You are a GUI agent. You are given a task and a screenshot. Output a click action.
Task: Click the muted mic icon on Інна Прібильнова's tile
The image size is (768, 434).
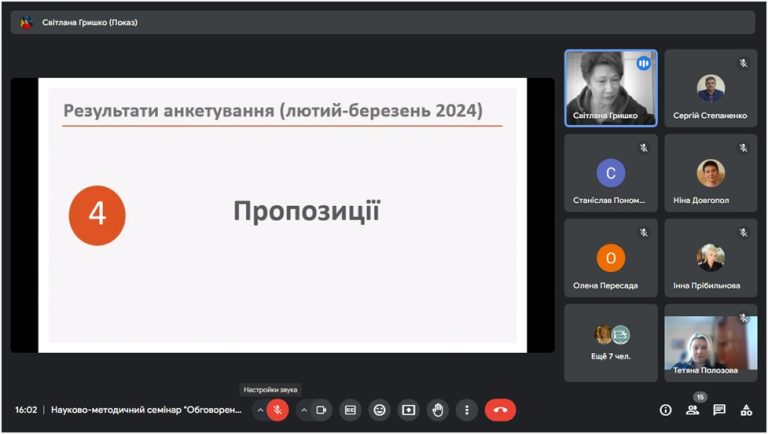(744, 233)
